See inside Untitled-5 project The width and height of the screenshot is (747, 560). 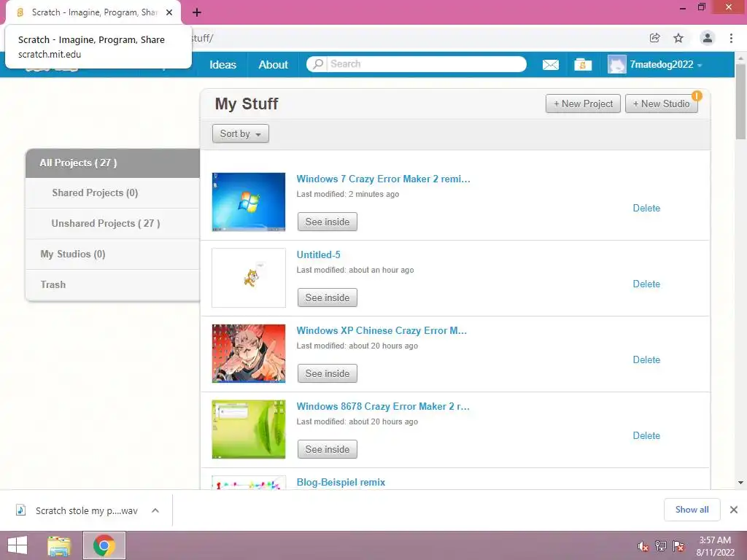(328, 297)
